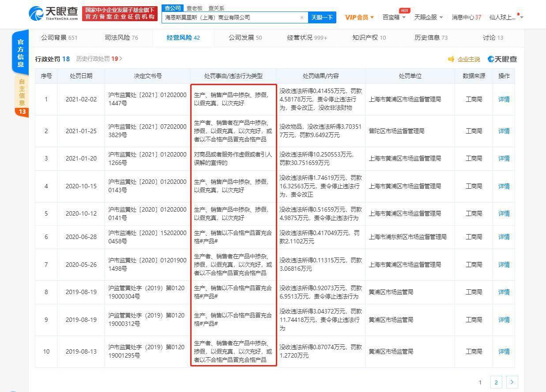Click the 天眼一下 search button
The width and height of the screenshot is (546, 392).
(322, 18)
